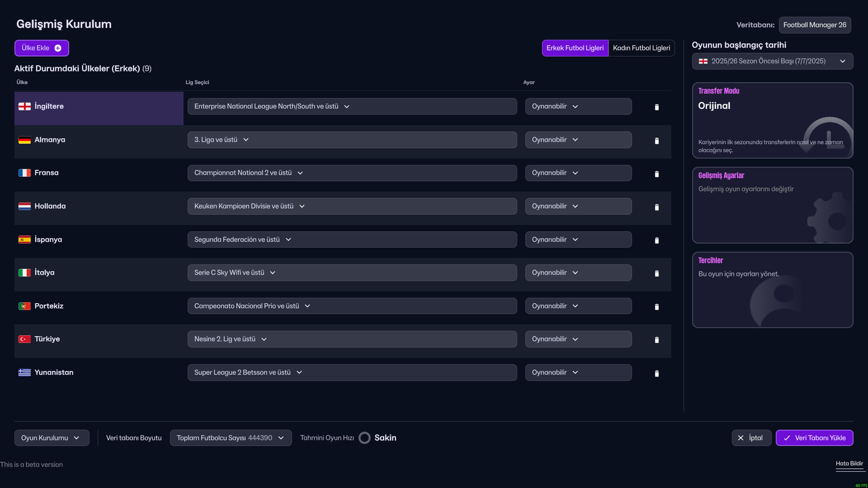Open the Almanya league selector dropdown
Viewport: 868px width, 488px height.
click(x=352, y=140)
